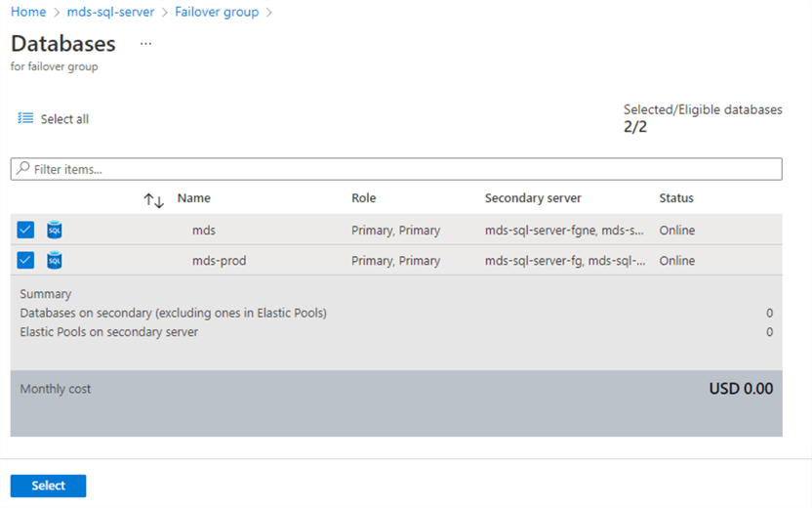Click the Selected/Eligible databases 2/2 count
The height and width of the screenshot is (508, 812).
pyautogui.click(x=635, y=126)
